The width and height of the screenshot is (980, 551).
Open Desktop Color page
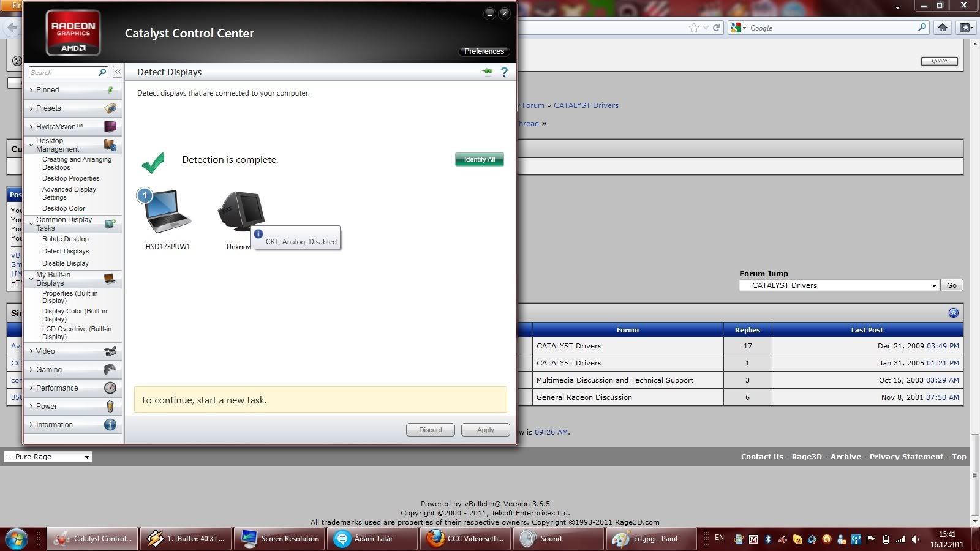(x=64, y=208)
